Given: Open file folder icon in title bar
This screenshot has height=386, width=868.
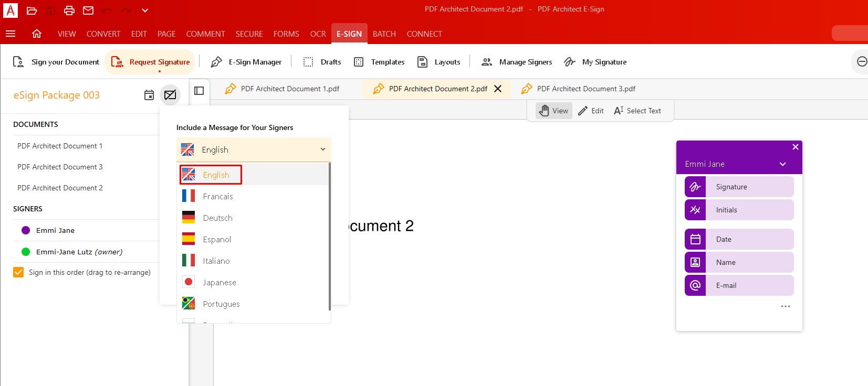Looking at the screenshot, I should [x=32, y=10].
